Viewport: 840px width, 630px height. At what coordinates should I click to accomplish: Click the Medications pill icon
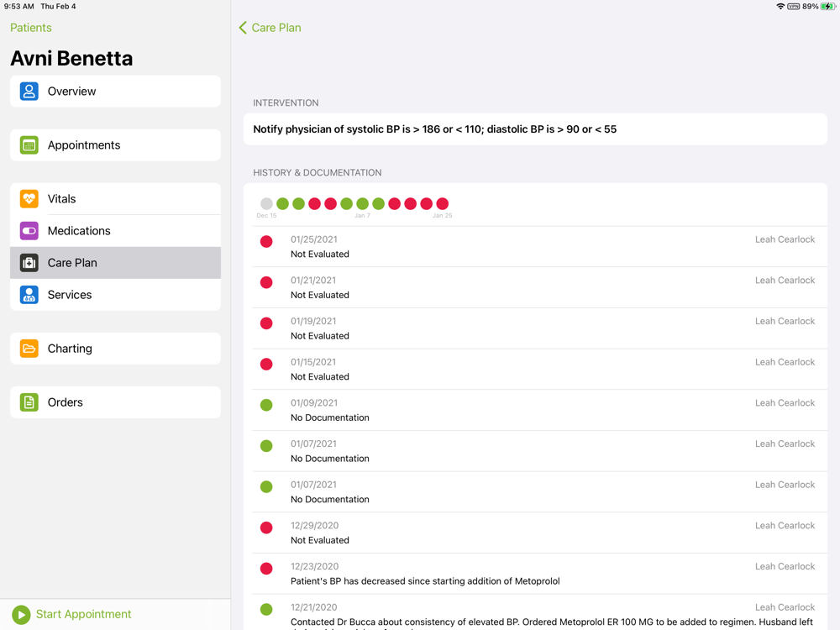29,231
